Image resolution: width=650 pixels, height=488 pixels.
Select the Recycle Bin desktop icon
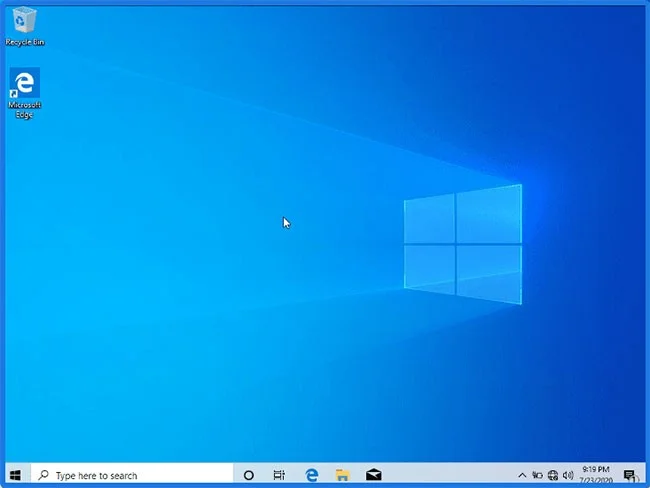pos(24,26)
